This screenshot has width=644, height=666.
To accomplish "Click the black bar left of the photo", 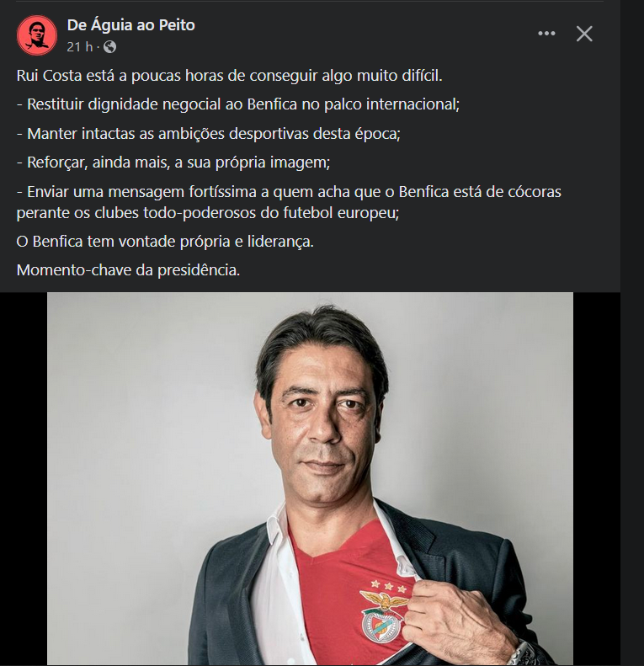I will click(x=24, y=479).
